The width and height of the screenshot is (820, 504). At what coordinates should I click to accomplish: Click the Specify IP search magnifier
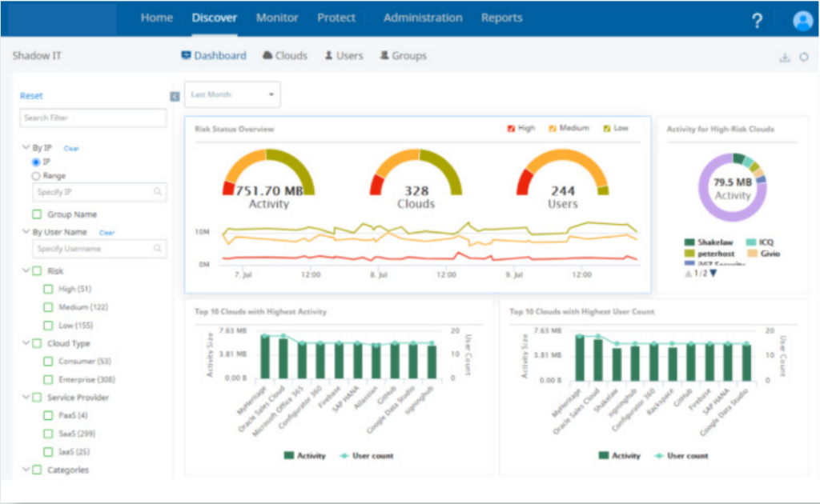(158, 192)
